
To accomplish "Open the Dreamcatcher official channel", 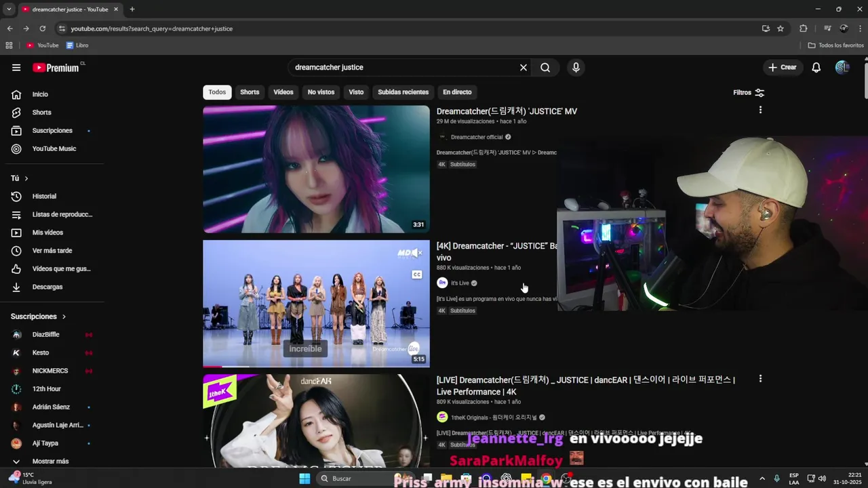I will point(477,137).
